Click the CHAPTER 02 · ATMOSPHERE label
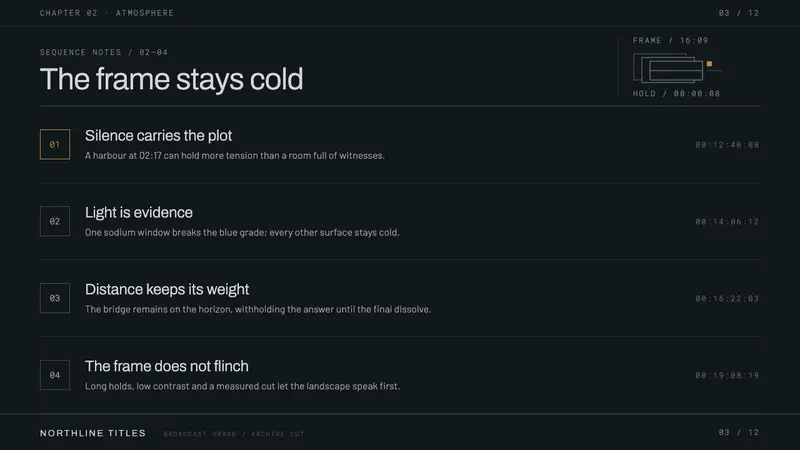 107,13
